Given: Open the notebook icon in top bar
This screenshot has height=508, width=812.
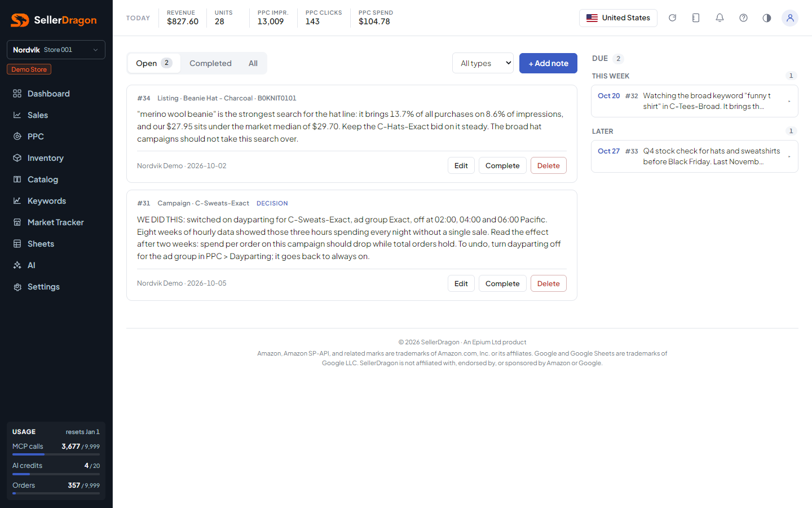Looking at the screenshot, I should [x=696, y=18].
